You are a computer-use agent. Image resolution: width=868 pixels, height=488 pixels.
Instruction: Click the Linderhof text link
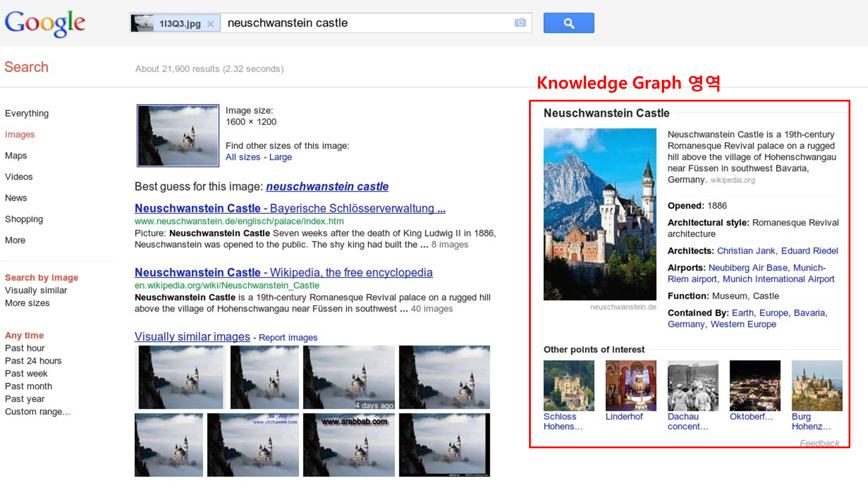tap(624, 417)
